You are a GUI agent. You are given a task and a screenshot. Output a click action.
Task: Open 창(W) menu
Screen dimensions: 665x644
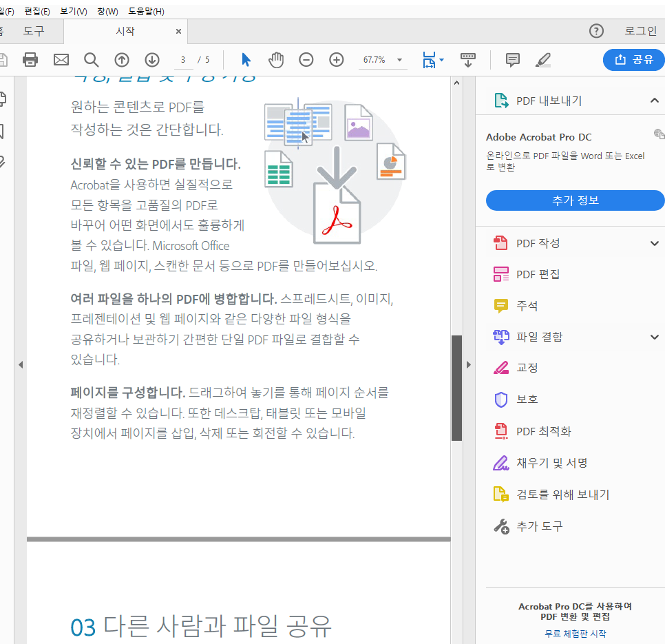[x=107, y=12]
